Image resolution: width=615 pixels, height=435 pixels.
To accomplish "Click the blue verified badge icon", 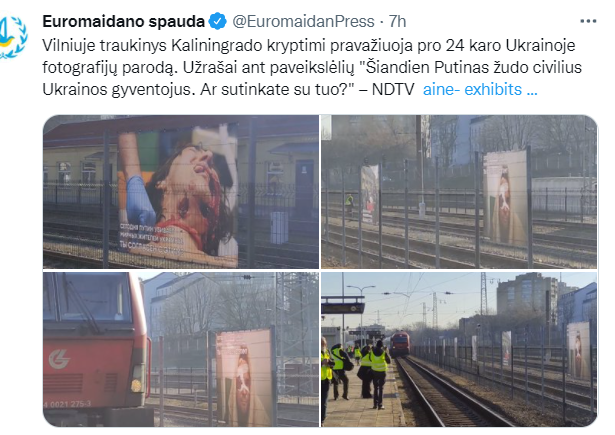I will 218,22.
